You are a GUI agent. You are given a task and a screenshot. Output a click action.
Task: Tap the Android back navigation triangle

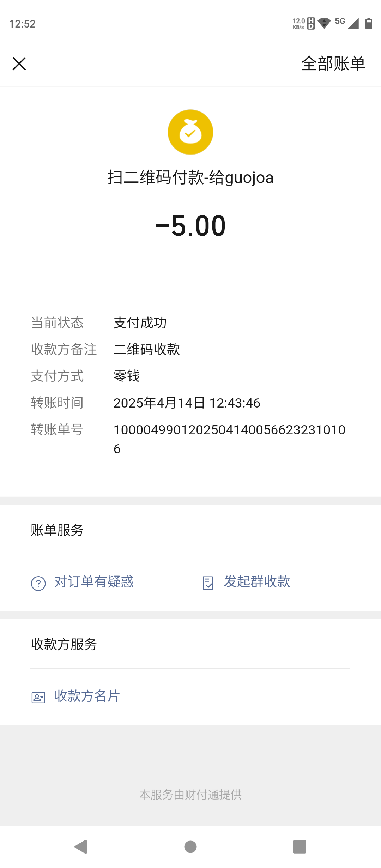point(81,846)
